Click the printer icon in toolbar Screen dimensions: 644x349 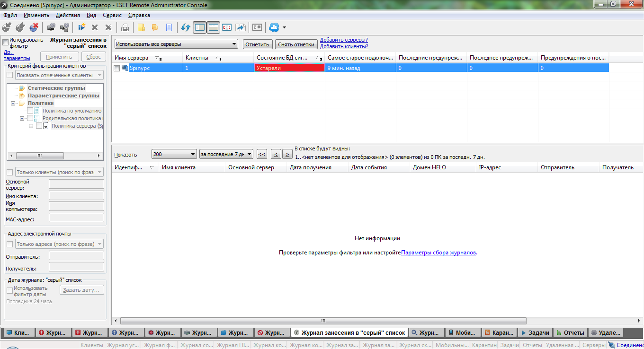pos(125,27)
